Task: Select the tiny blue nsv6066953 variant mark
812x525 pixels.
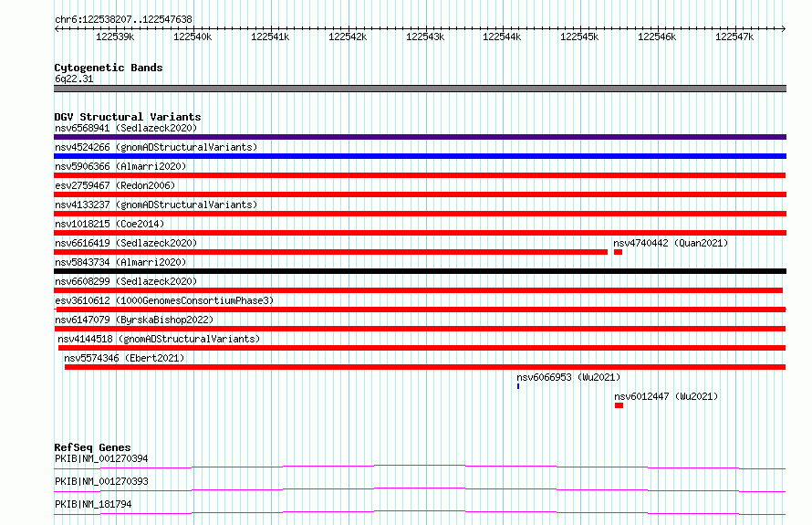Action: click(518, 386)
